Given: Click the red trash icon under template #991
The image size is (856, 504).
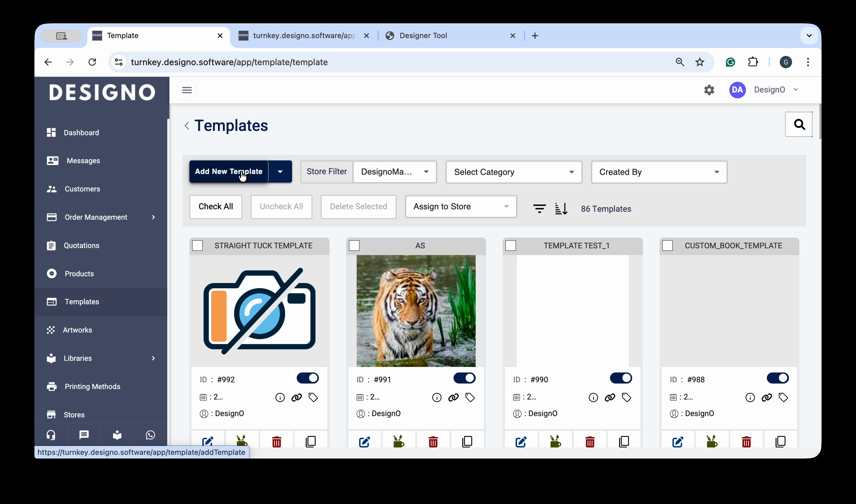Looking at the screenshot, I should tap(433, 441).
